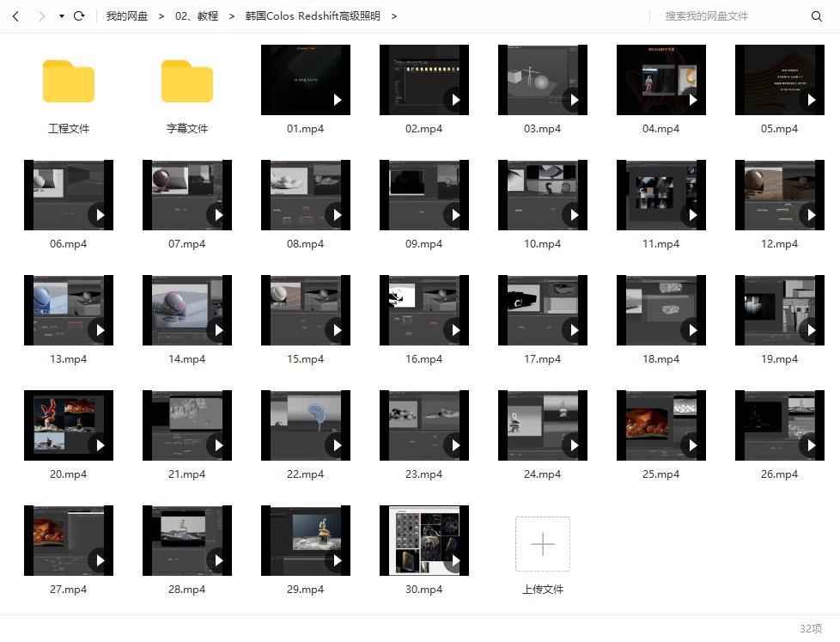The height and width of the screenshot is (642, 840).
Task: Click play icon on 19.mp4 thumbnail
Action: [x=811, y=330]
